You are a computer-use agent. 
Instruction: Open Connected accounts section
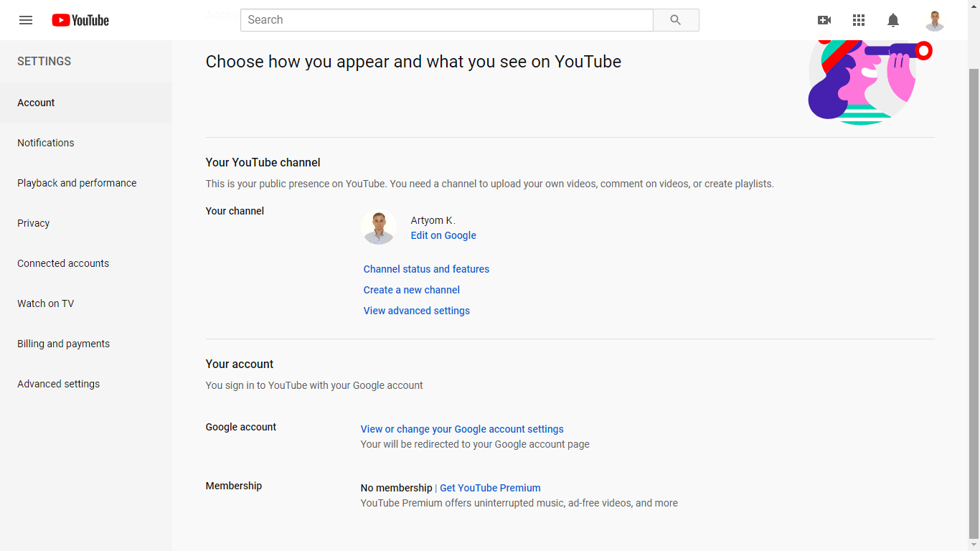point(63,263)
